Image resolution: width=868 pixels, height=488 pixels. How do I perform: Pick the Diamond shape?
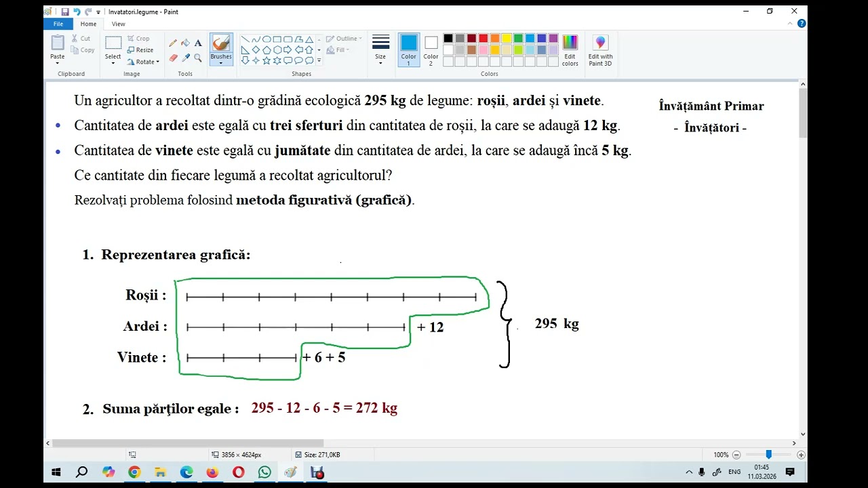tap(256, 49)
